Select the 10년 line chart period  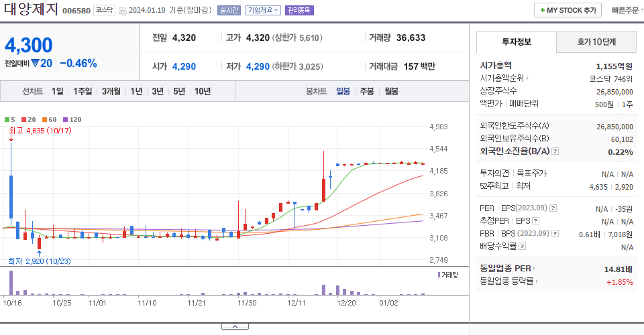(203, 91)
